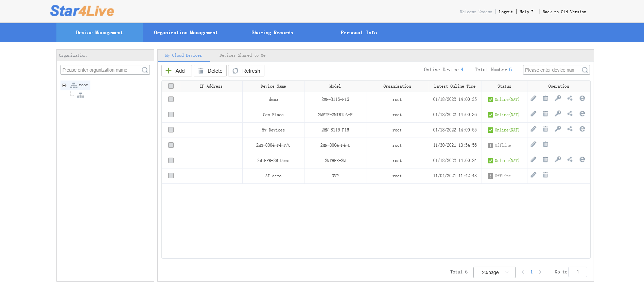Click share icon in Cam Placa row

point(570,114)
